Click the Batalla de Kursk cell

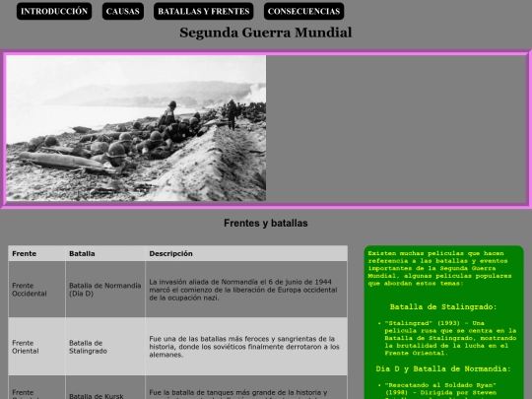105,387
